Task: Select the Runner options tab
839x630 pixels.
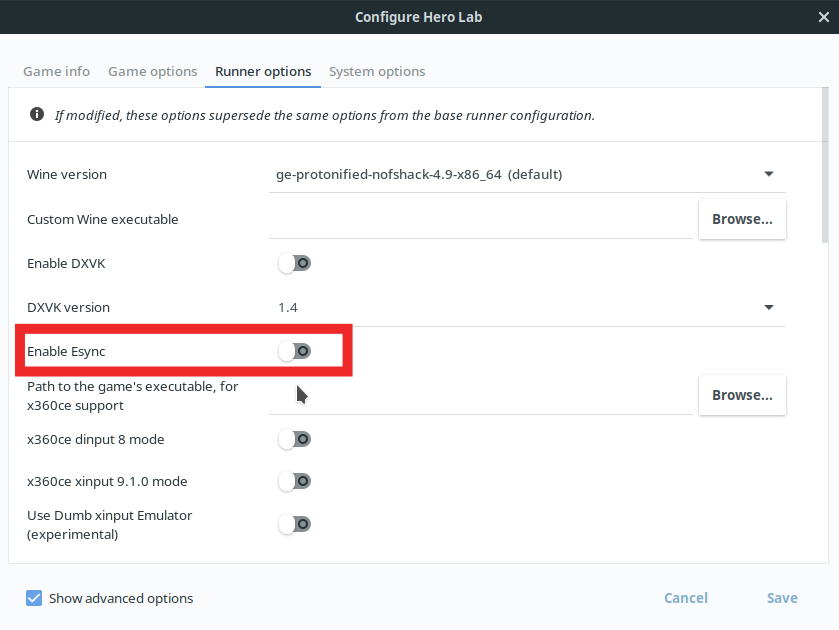Action: tap(263, 71)
